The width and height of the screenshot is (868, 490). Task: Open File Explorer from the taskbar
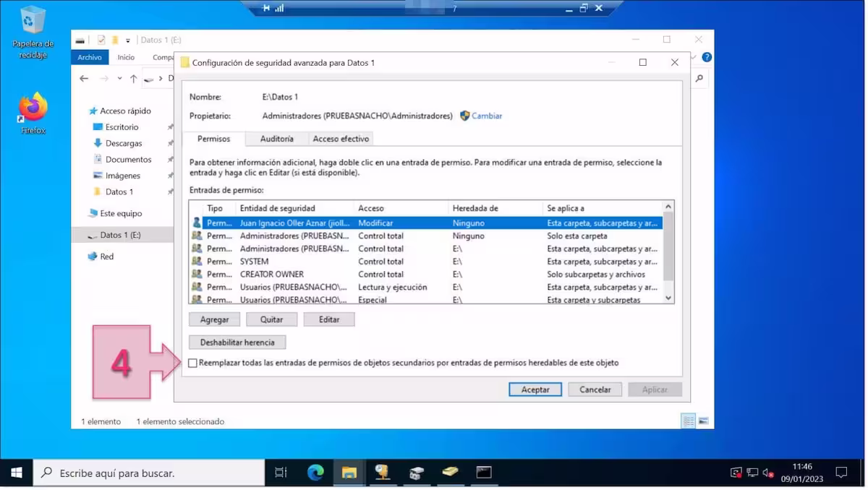(x=349, y=473)
